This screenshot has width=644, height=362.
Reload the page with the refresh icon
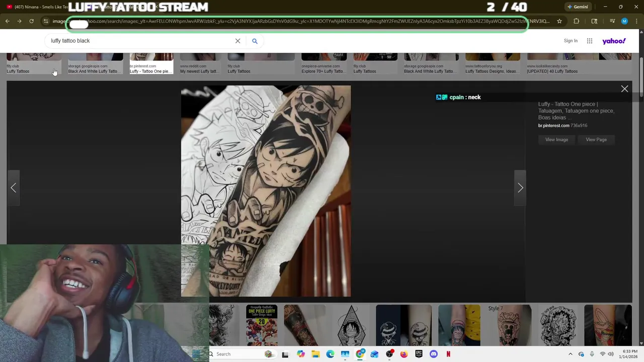click(31, 21)
